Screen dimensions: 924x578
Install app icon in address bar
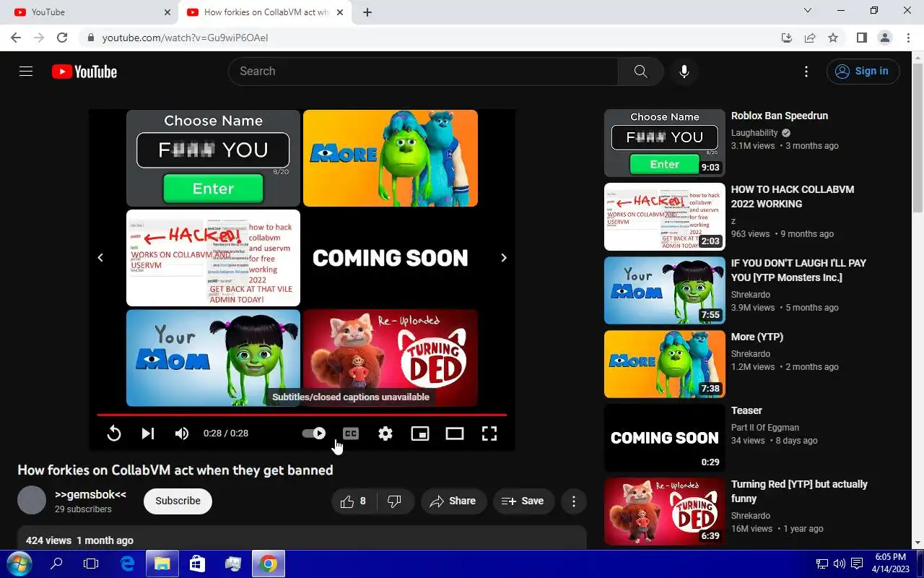787,38
